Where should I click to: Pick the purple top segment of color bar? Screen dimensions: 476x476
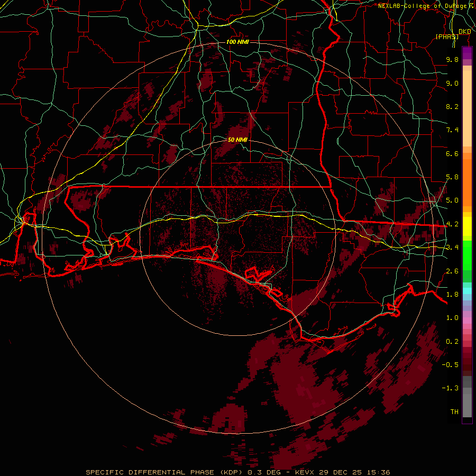467,53
